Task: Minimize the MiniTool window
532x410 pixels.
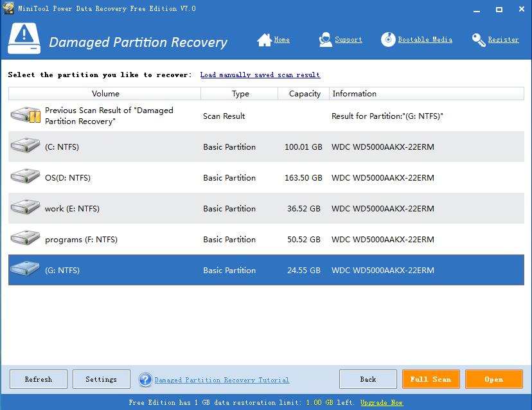Action: (x=477, y=10)
